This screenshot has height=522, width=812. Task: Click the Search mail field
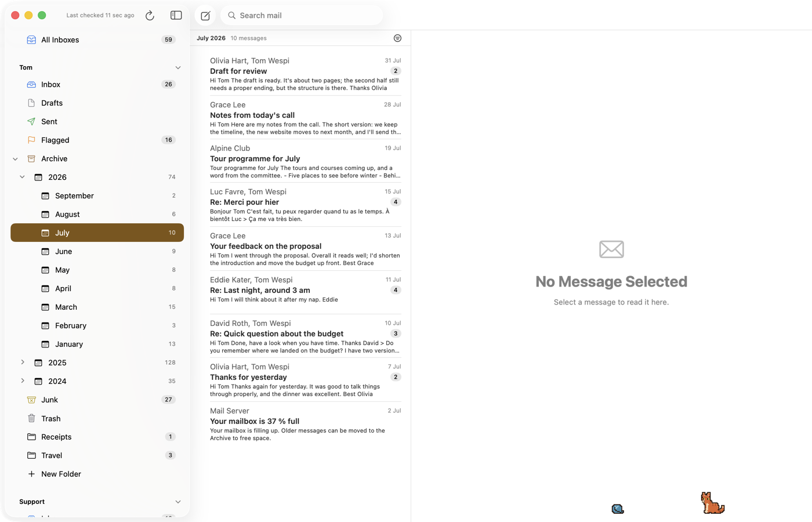302,16
